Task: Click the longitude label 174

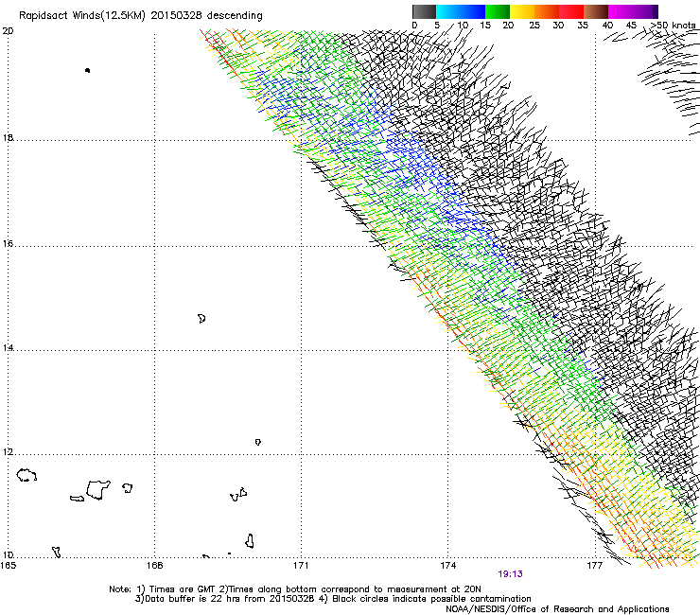Action: tap(447, 566)
